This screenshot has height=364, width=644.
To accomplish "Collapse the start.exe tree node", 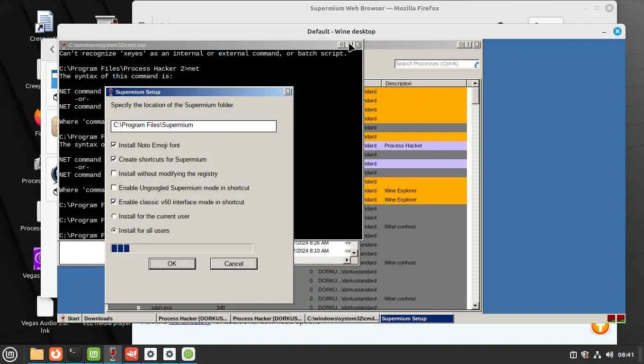I will pos(138,308).
